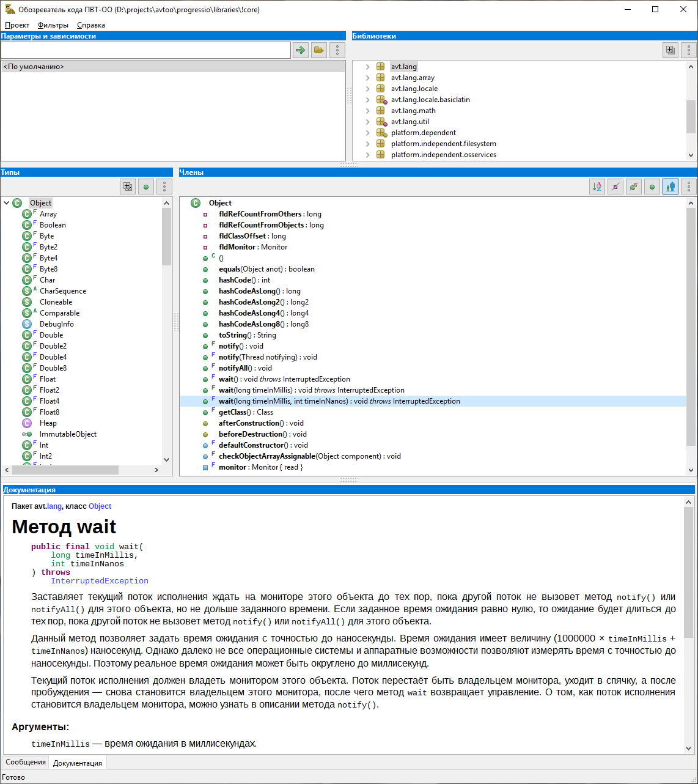Screen dimensions: 698x784
Task: Switch to the Документация tab
Action: 78,763
